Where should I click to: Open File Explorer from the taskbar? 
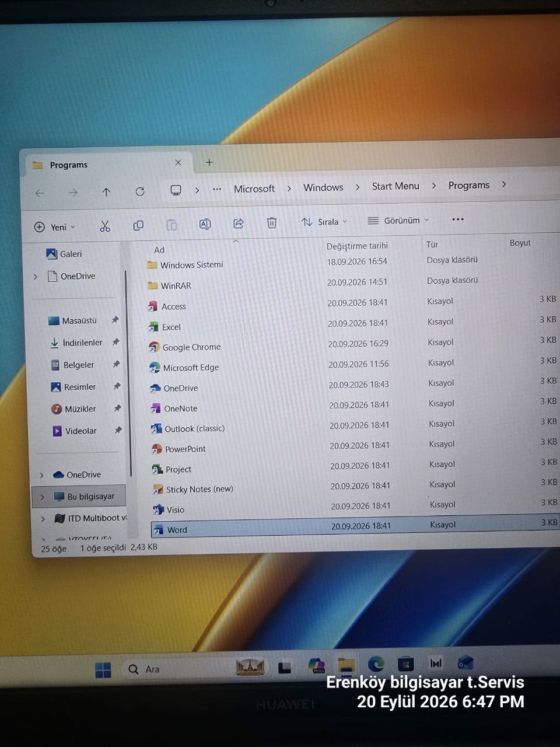(x=346, y=665)
